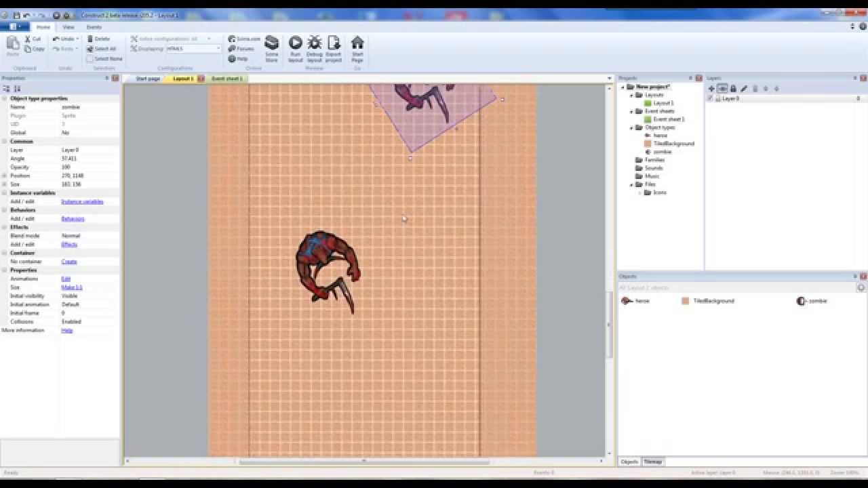Click the Make 1:1 size link
Screen dimensions: 868x488
(x=72, y=287)
